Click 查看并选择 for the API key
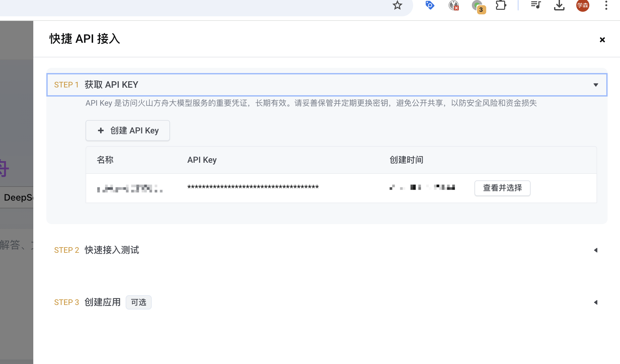The height and width of the screenshot is (364, 620). coord(502,188)
